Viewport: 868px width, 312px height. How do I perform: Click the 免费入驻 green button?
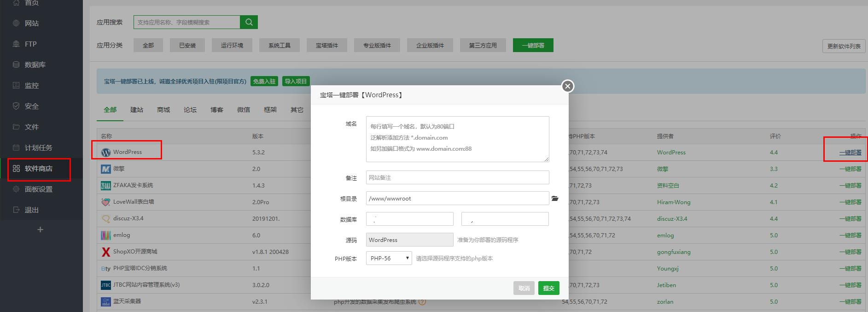pyautogui.click(x=264, y=81)
